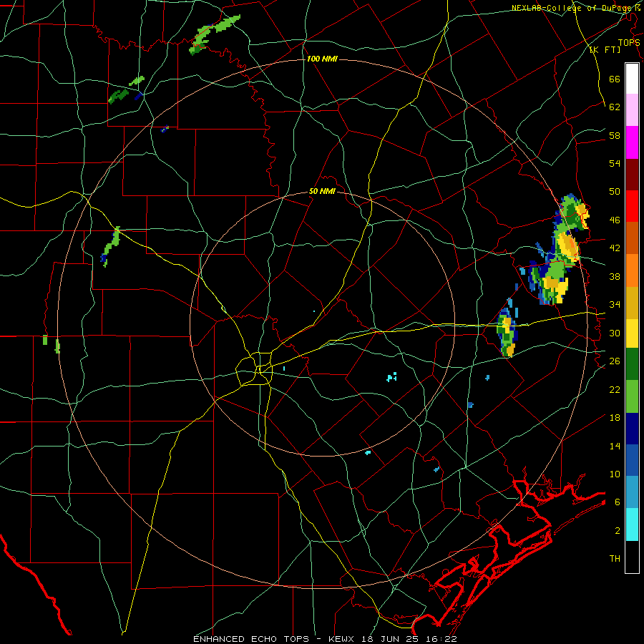Click the black TH swatch in legend
644x644 pixels.
coord(632,557)
